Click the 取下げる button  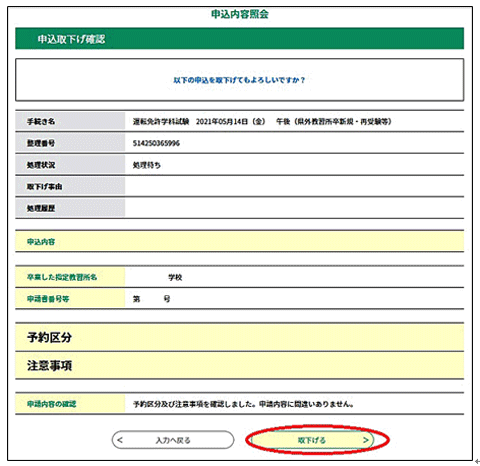[x=312, y=440]
